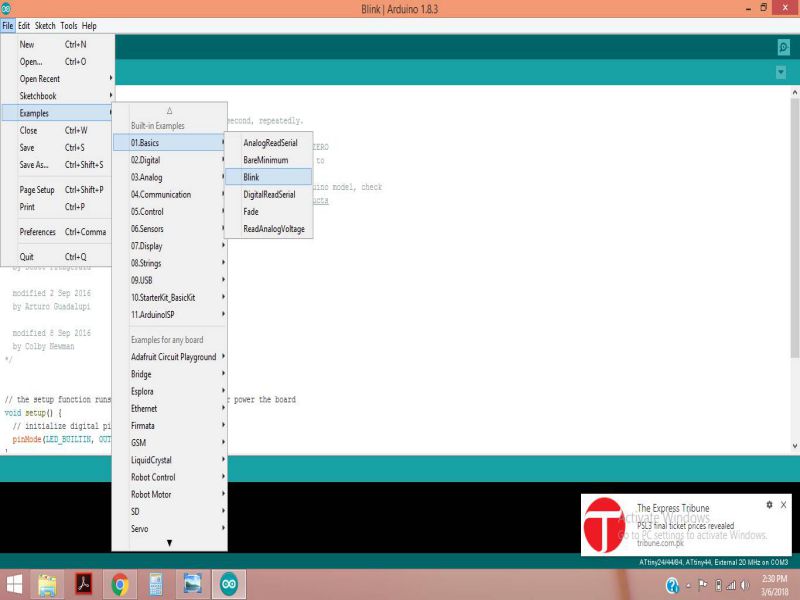Expand LiquidCrystal examples submenu
Viewport: 800px width, 600px height.
click(x=169, y=460)
